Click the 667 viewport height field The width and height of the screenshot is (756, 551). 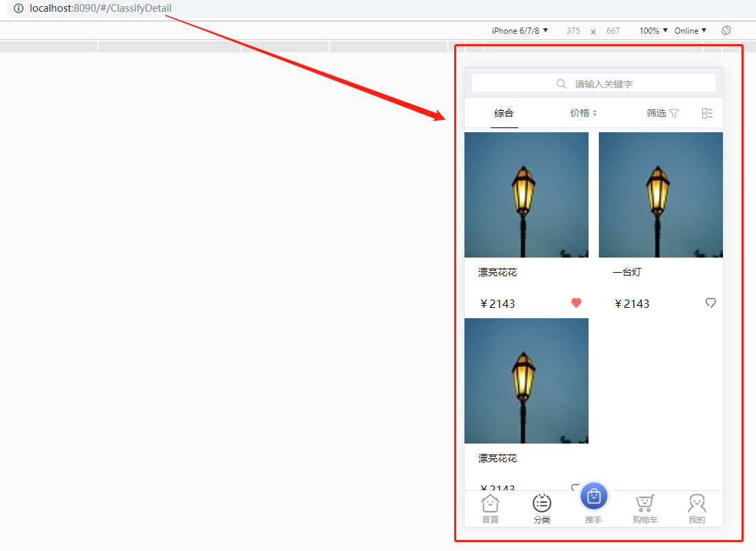(613, 31)
